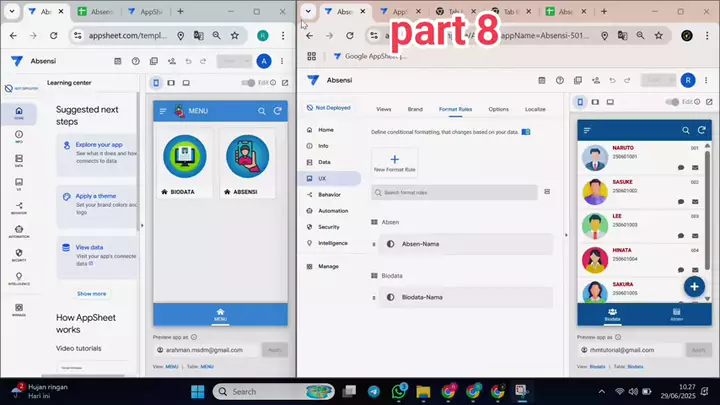The height and width of the screenshot is (405, 720).
Task: Open Intelligence section in right editor
Action: pyautogui.click(x=333, y=243)
